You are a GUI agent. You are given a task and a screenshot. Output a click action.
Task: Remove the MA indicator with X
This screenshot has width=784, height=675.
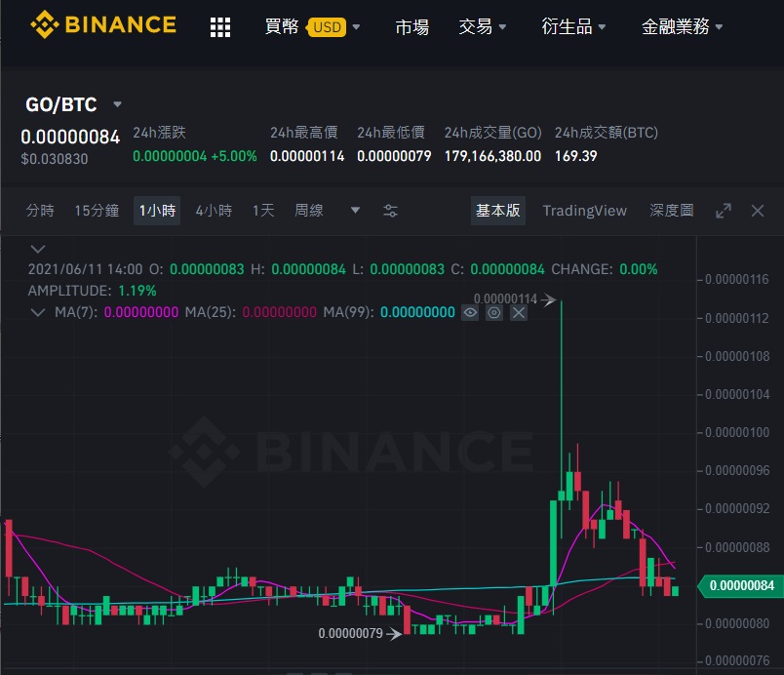coord(519,313)
